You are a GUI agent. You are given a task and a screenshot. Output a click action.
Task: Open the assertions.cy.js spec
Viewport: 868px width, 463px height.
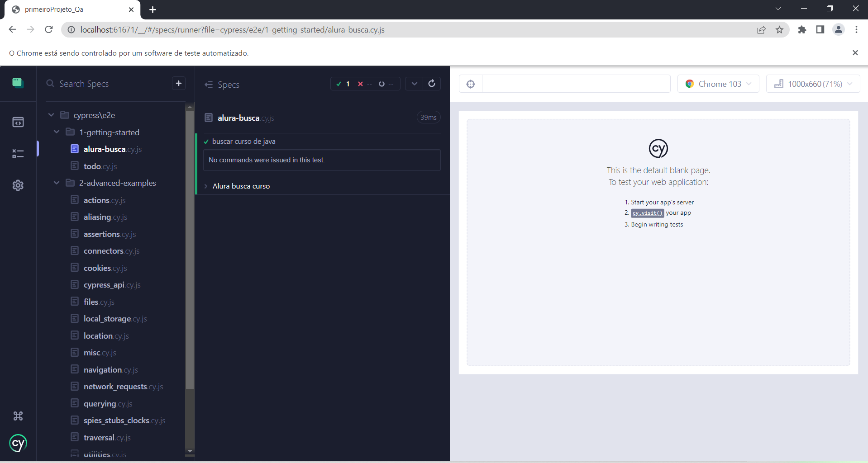[110, 234]
